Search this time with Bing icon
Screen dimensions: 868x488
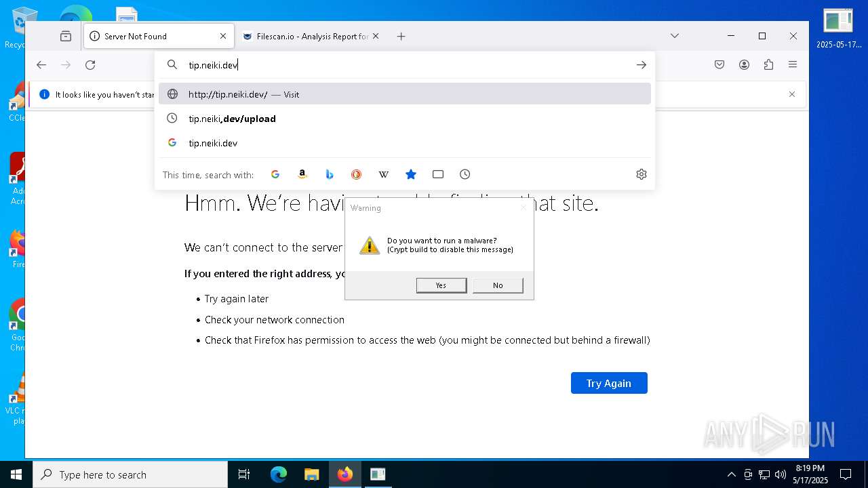click(x=330, y=175)
